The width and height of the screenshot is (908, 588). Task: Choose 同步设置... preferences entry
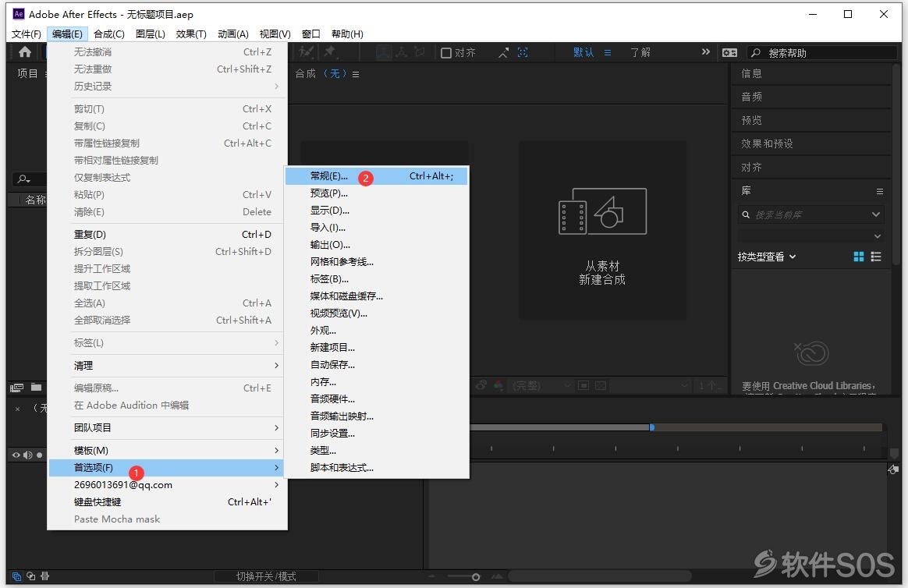tap(377, 433)
